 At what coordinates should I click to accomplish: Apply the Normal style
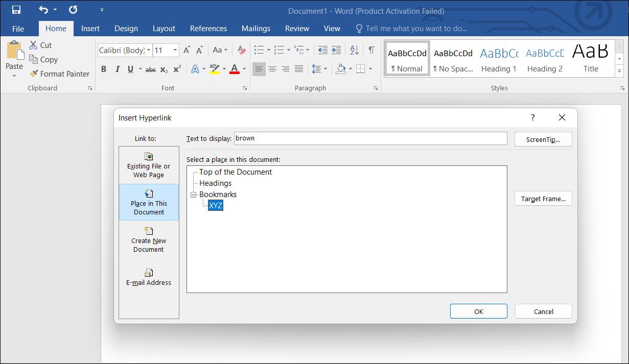[x=407, y=59]
